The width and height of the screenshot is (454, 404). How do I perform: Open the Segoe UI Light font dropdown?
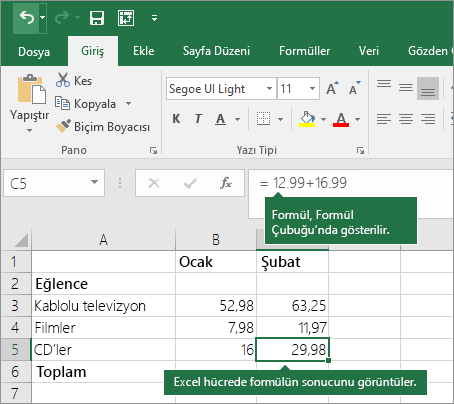click(269, 89)
